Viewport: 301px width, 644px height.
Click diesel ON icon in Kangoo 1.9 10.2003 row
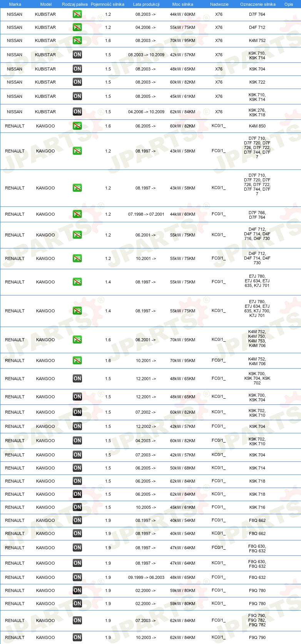coord(77,637)
